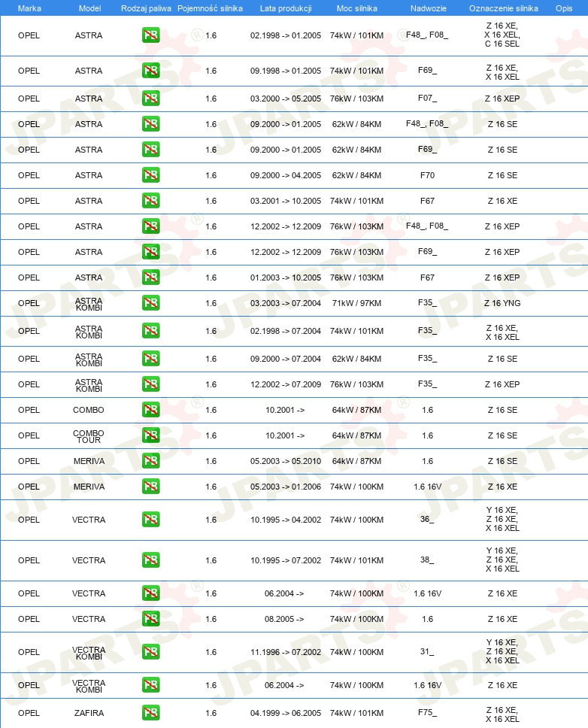Click the fuel icon in ASTRA F70 row

coord(151,175)
